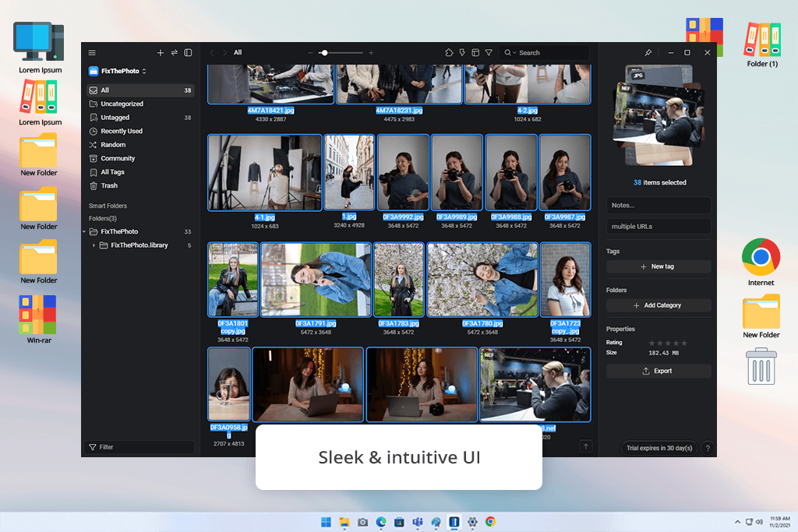Open the app's Trash in sidebar

click(x=141, y=185)
